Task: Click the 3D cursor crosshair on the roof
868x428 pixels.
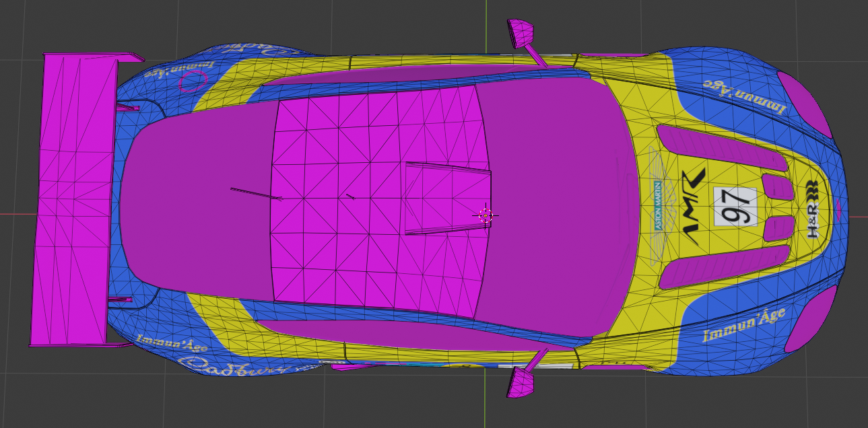Action: coord(486,215)
